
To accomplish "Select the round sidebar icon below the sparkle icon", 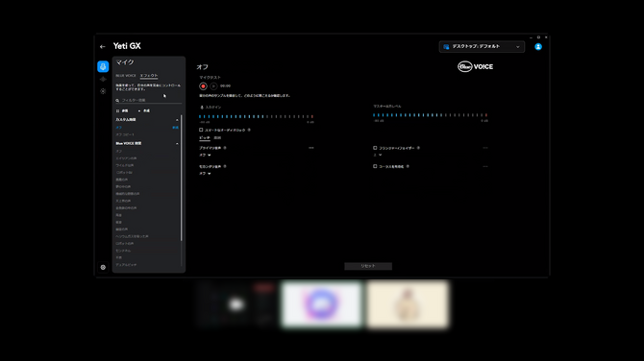I will tap(103, 91).
